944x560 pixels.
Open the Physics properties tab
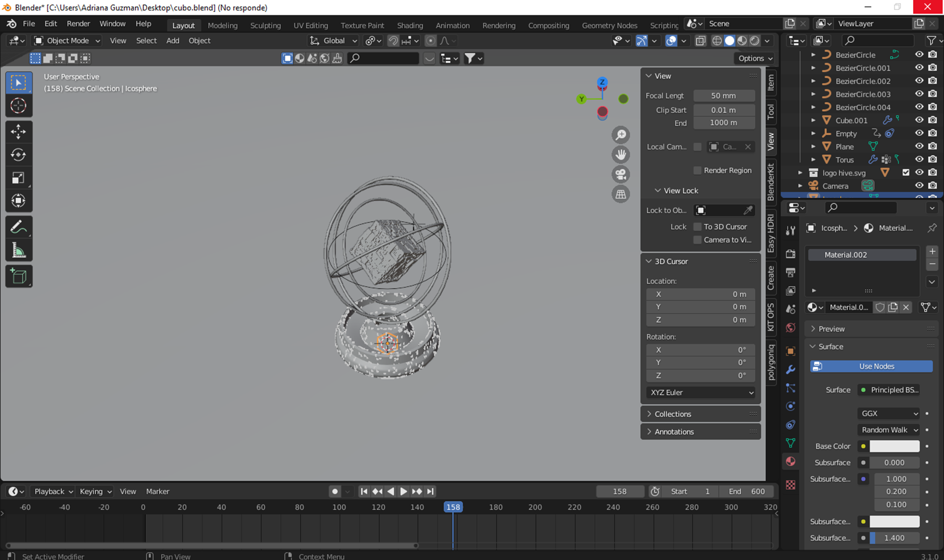pyautogui.click(x=791, y=406)
